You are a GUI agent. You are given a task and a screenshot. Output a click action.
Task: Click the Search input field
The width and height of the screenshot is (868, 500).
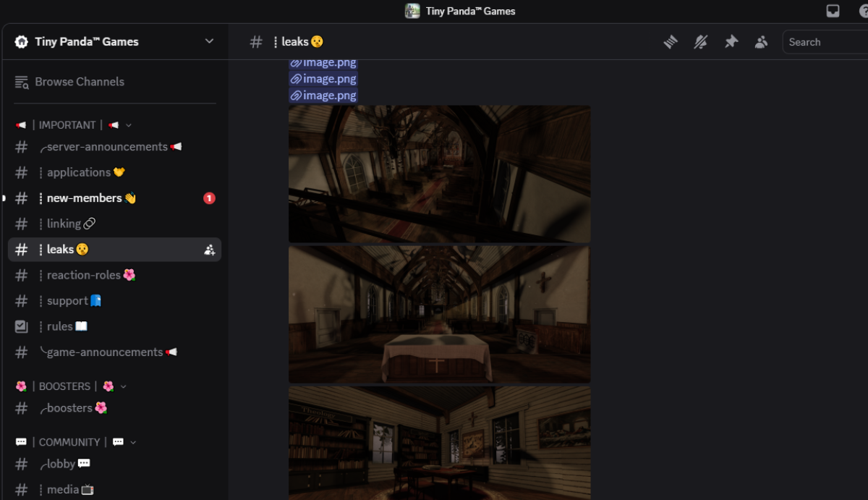825,42
